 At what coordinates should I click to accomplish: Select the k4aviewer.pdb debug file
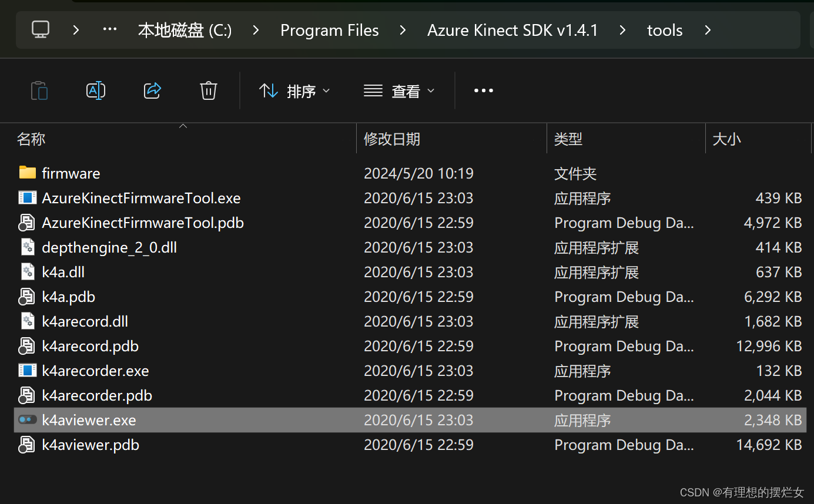click(90, 445)
